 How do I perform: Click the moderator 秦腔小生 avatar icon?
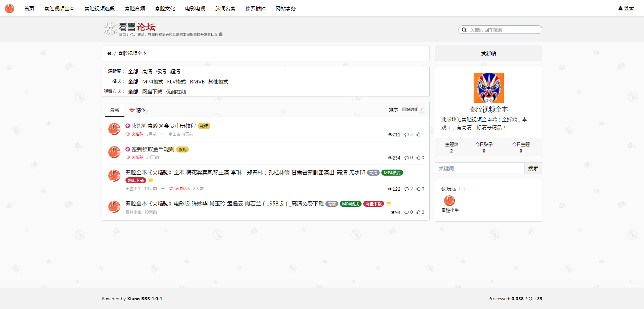point(449,201)
